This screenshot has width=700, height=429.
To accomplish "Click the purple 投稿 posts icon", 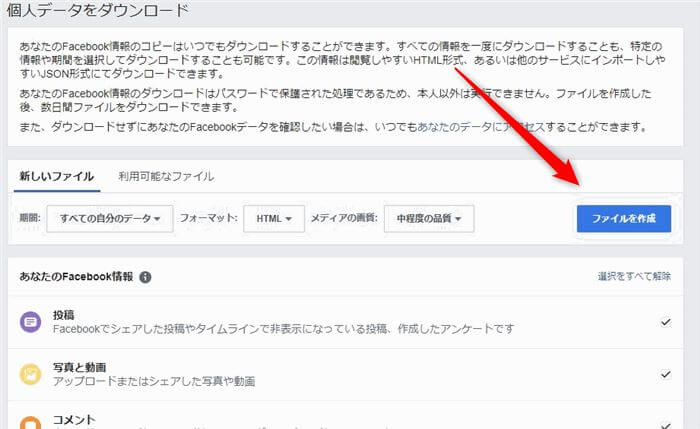I will 30,322.
